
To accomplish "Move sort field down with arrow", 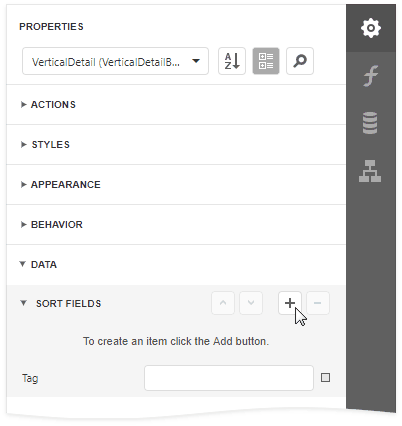I will pyautogui.click(x=251, y=303).
